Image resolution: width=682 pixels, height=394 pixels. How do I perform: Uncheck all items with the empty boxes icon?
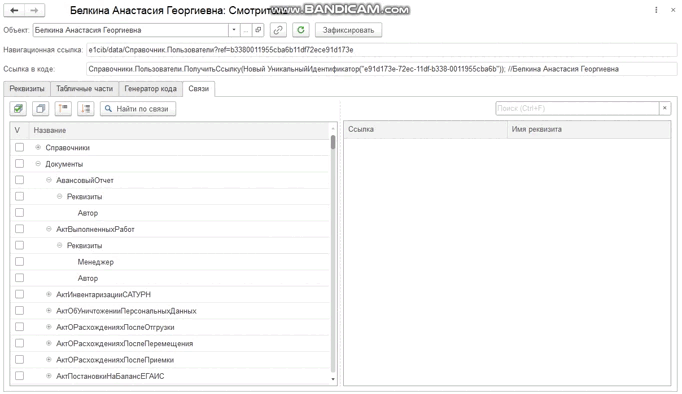coord(40,109)
